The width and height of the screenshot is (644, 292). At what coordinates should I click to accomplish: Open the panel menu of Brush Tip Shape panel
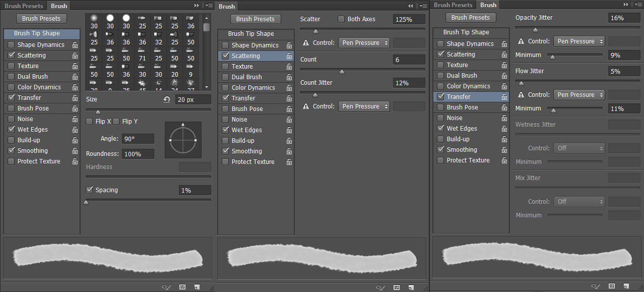tap(209, 5)
